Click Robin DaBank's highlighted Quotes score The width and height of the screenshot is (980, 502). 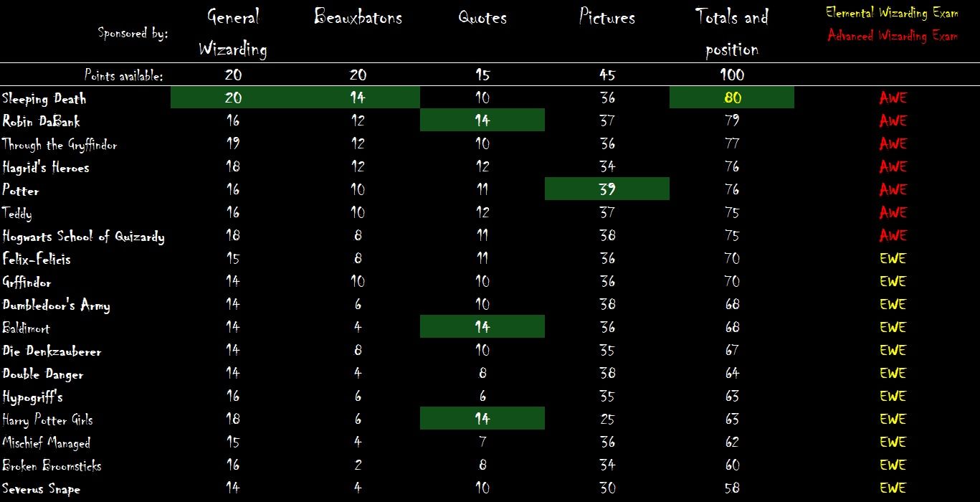[482, 121]
